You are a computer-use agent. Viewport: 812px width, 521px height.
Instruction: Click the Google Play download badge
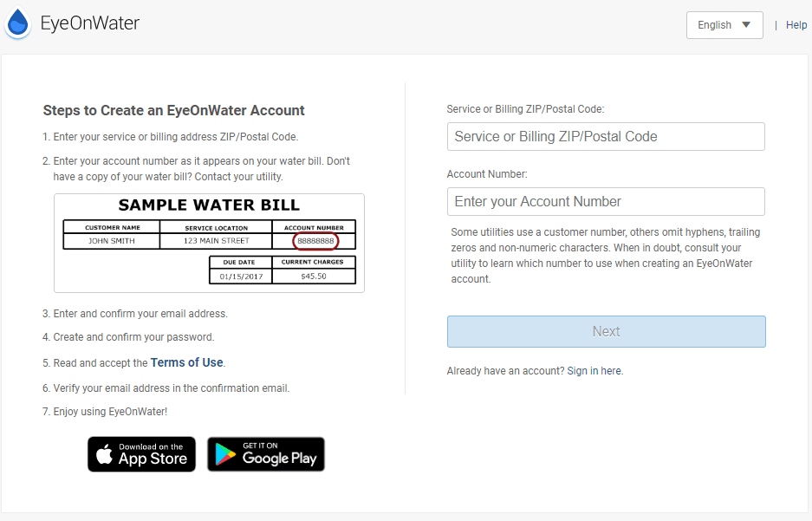pos(265,453)
